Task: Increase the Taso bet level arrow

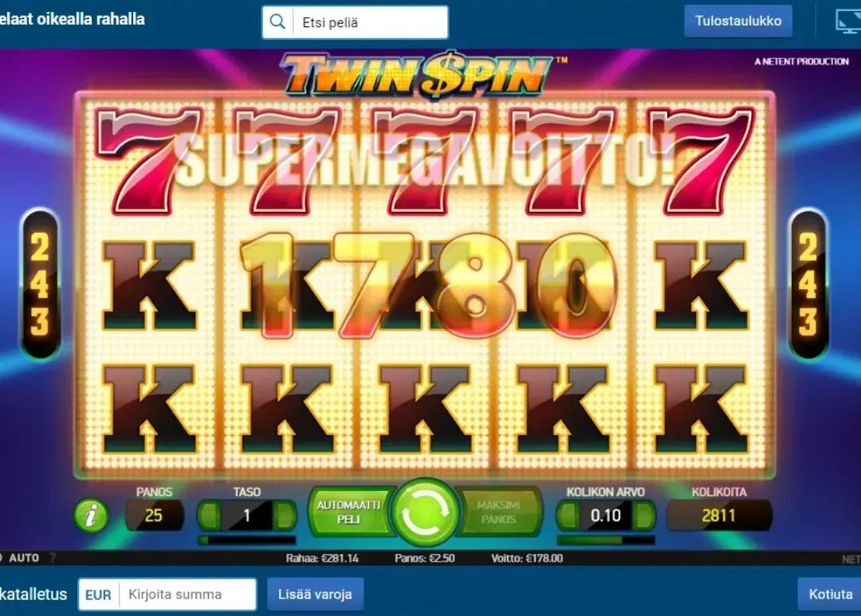Action: coord(285,516)
